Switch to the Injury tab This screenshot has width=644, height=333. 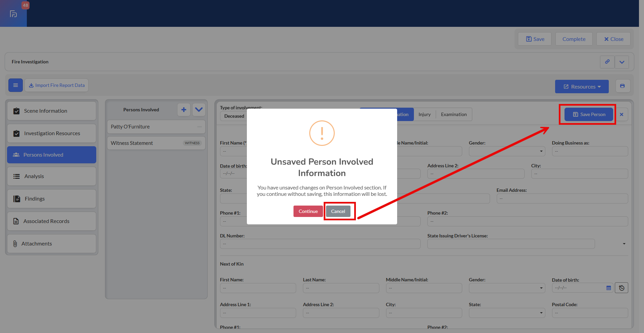(424, 115)
